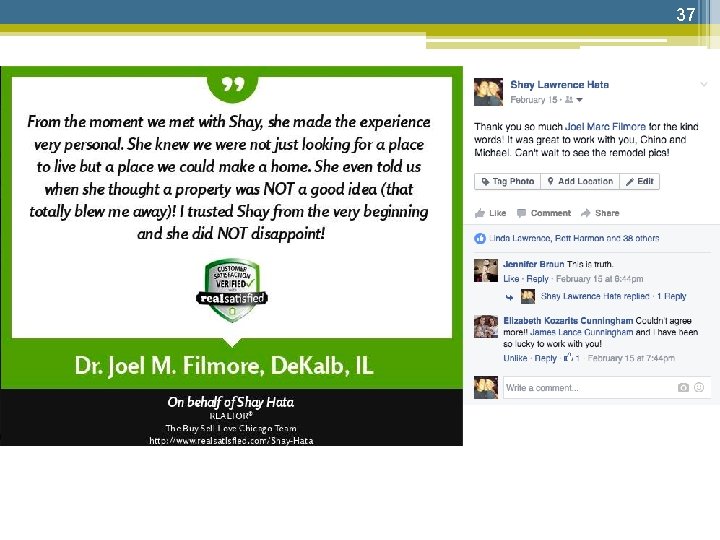
Task: Reply to Jennifer Braun's comment
Action: [537, 279]
